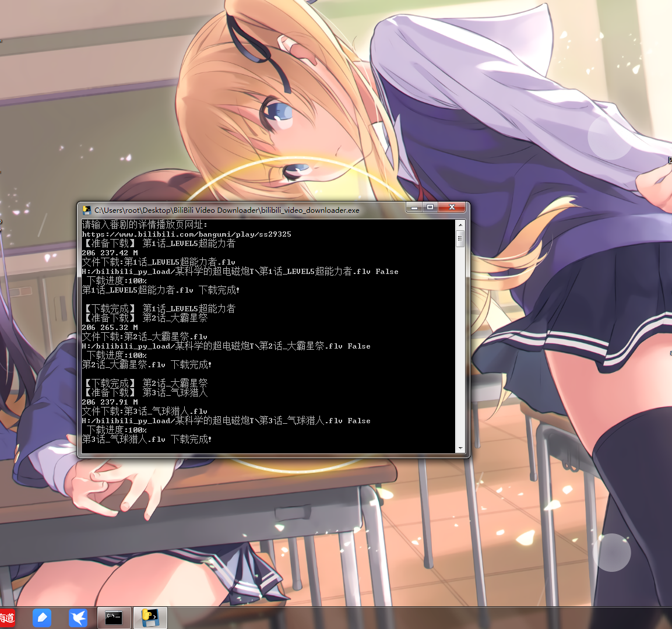This screenshot has width=672, height=629.
Task: Select the Python downloader taskbar item
Action: coord(150,618)
